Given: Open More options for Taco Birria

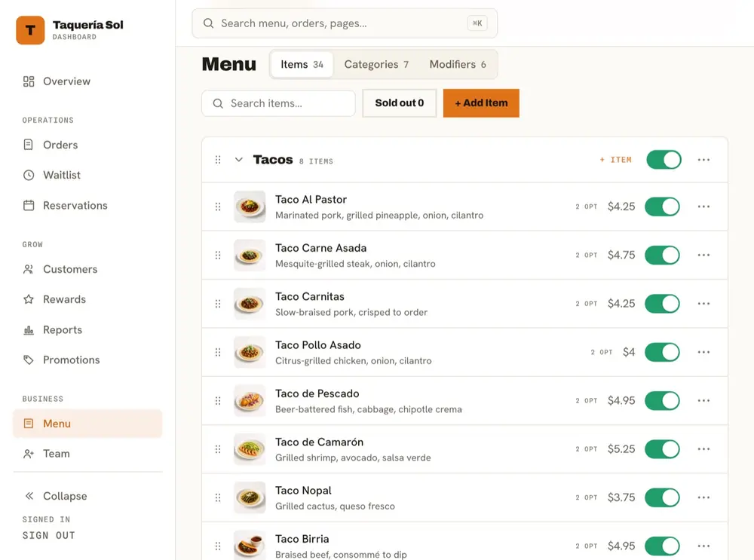Looking at the screenshot, I should (x=703, y=546).
